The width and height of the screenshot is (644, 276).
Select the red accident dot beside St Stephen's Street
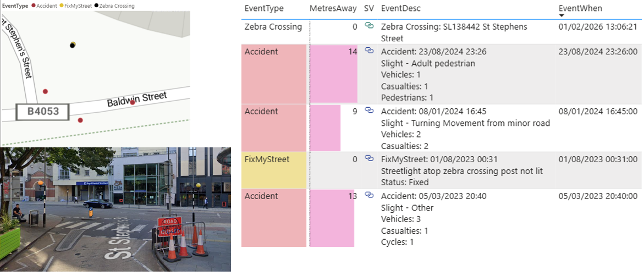click(x=45, y=91)
